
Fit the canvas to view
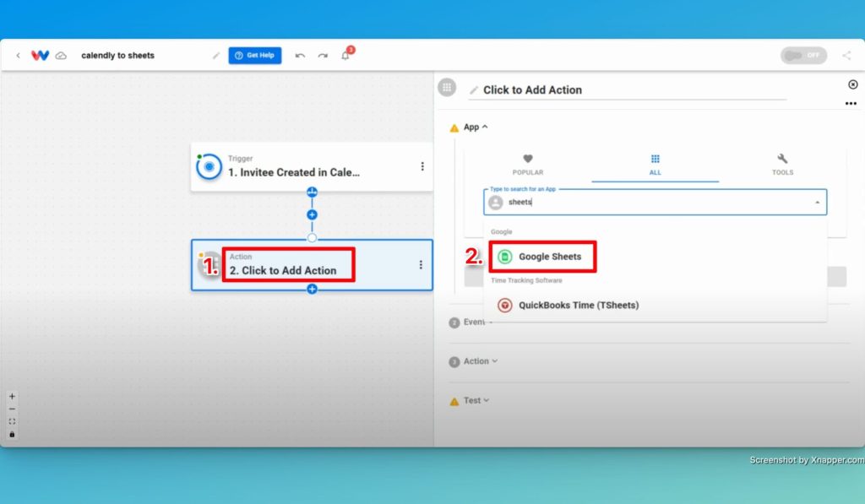pos(12,422)
